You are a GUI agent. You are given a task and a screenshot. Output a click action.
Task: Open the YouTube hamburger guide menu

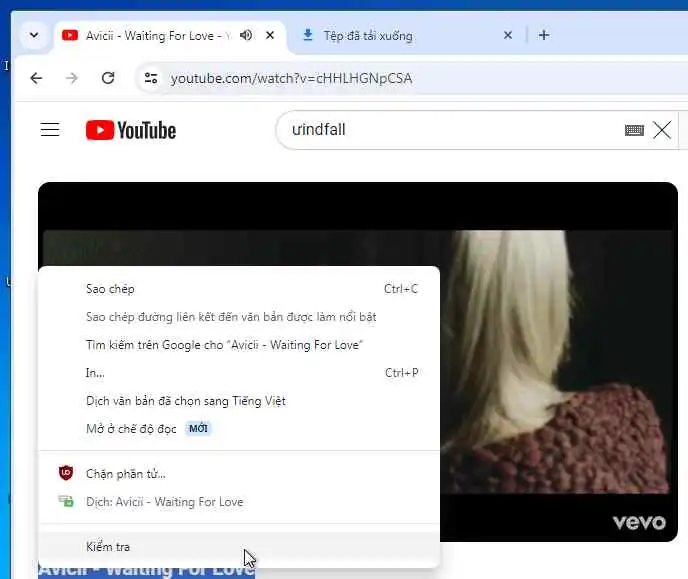[50, 130]
